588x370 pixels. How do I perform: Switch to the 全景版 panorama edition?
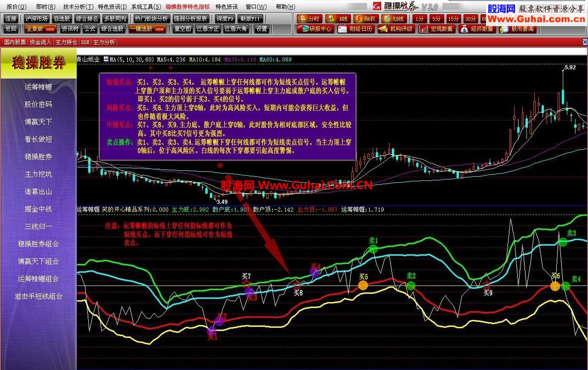coord(41,29)
